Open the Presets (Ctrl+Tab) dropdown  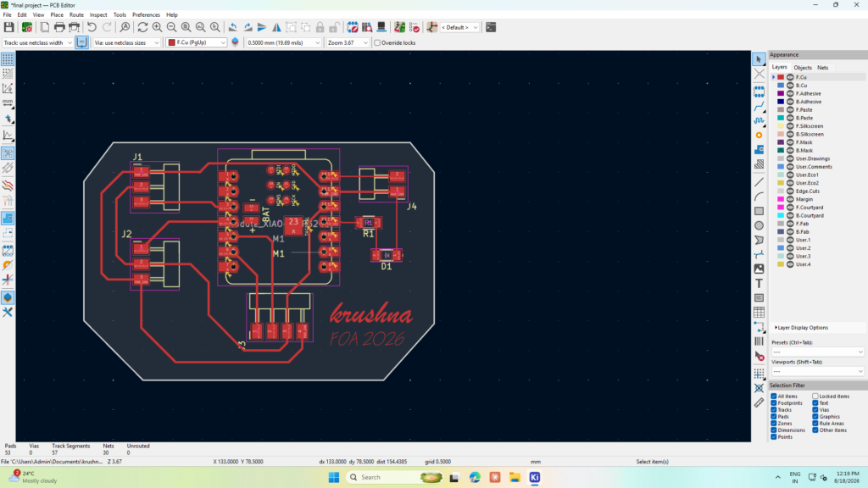[x=818, y=352]
